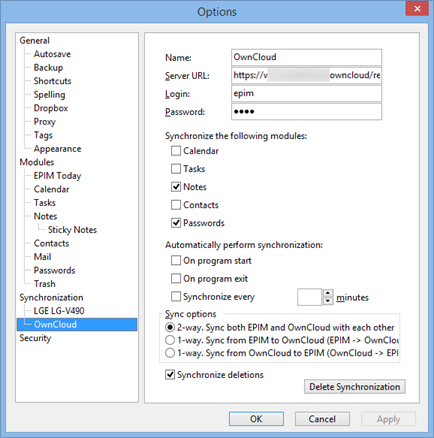The width and height of the screenshot is (434, 438).
Task: Uncheck the Notes sync checkbox
Action: coord(176,187)
